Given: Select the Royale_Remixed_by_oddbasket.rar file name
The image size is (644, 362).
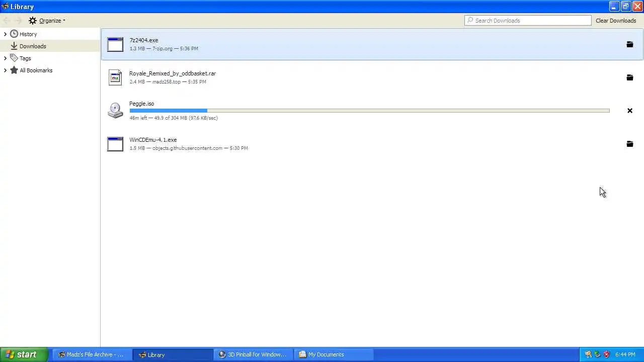Looking at the screenshot, I should [173, 73].
